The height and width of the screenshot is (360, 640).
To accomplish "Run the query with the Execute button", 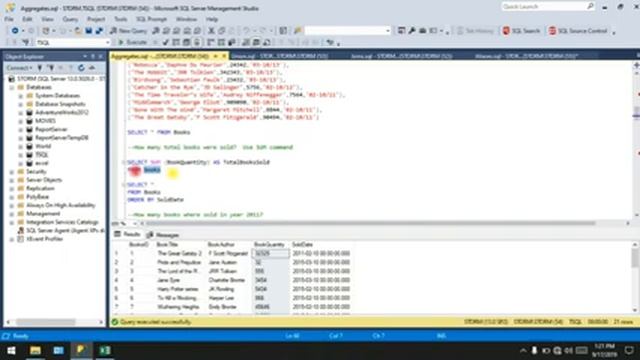I will click(x=132, y=42).
